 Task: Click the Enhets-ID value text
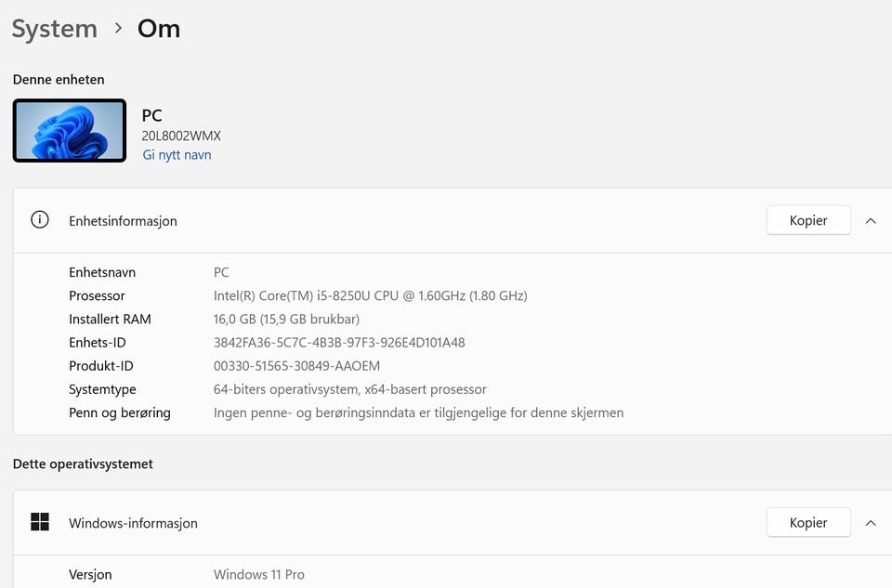tap(339, 343)
